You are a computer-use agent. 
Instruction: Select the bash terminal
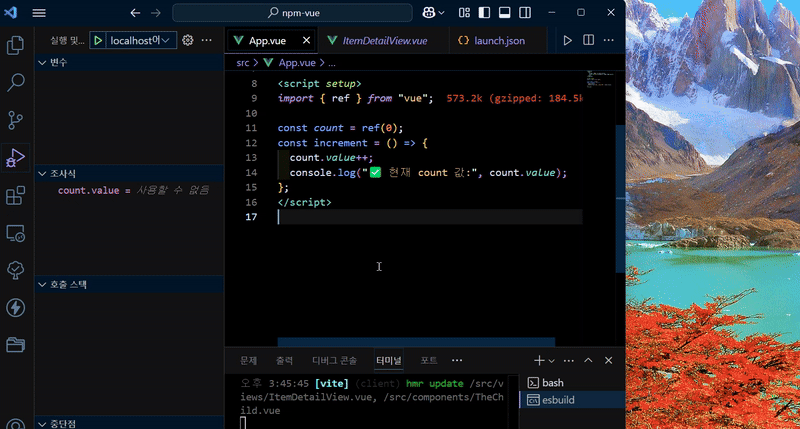tap(572, 383)
